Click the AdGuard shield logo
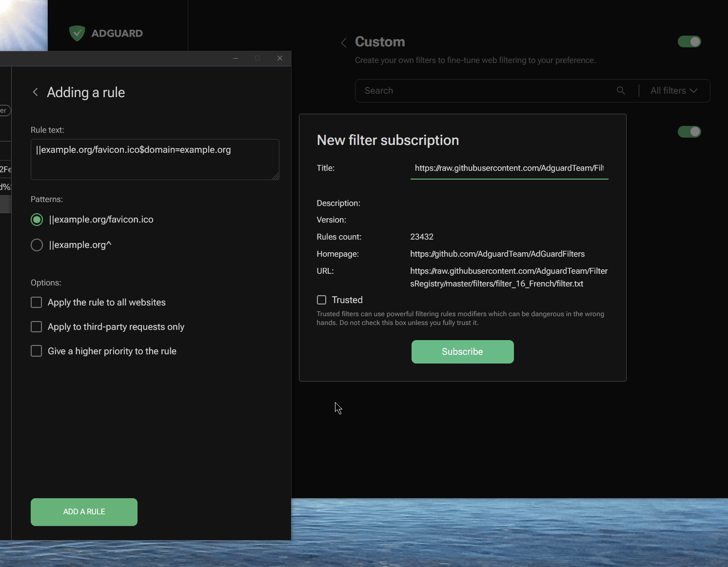 [x=77, y=33]
